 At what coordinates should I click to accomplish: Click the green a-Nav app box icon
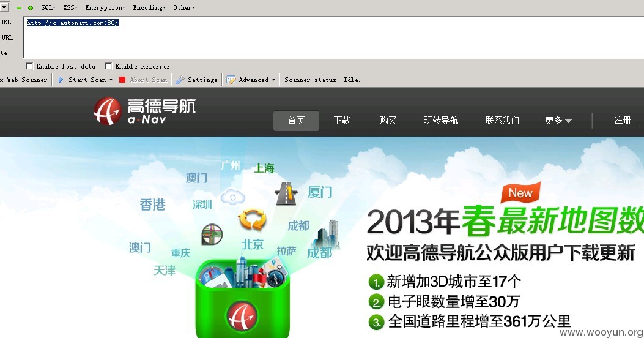coord(242,299)
